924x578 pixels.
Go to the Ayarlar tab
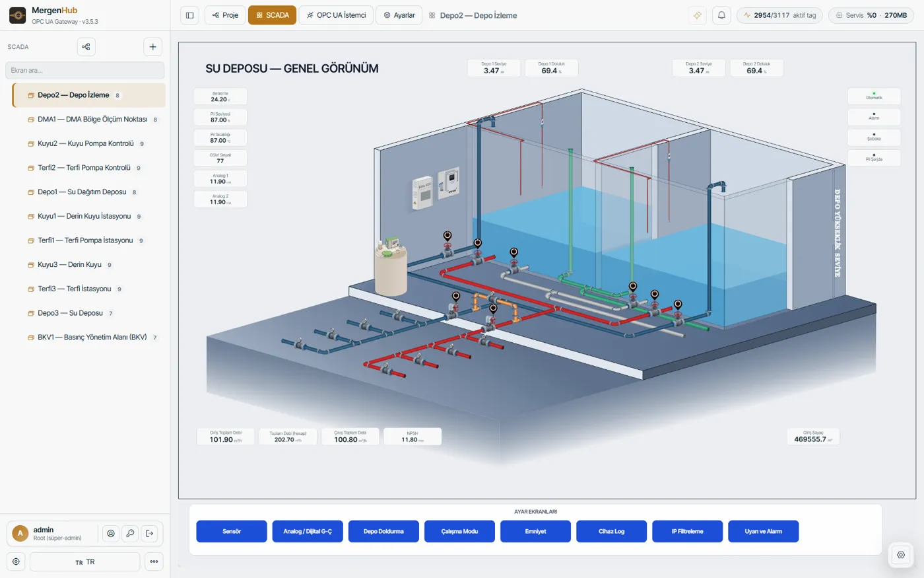[399, 15]
